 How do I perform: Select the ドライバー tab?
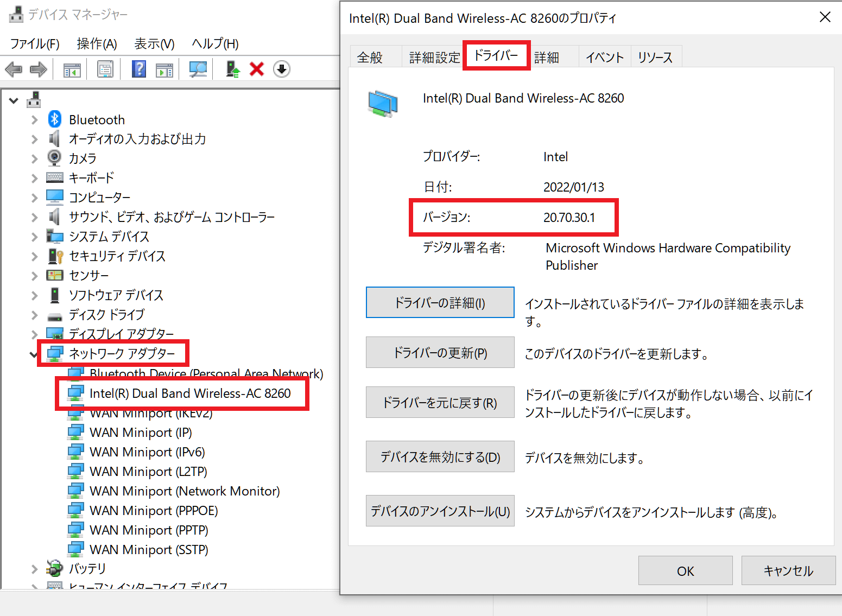[x=496, y=55]
